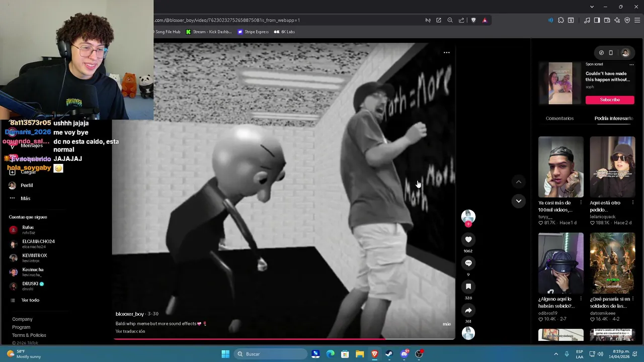The image size is (644, 362).
Task: Open the tab search dropdown arrow
Action: point(592,7)
